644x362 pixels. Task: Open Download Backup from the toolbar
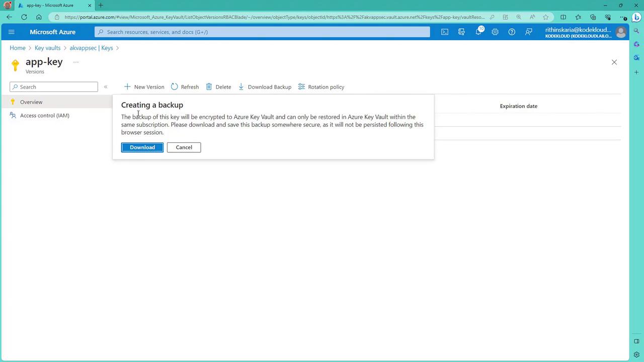265,87
